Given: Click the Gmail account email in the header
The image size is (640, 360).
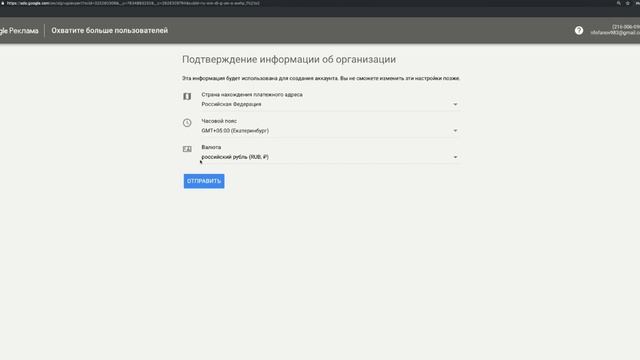Looking at the screenshot, I should [615, 33].
